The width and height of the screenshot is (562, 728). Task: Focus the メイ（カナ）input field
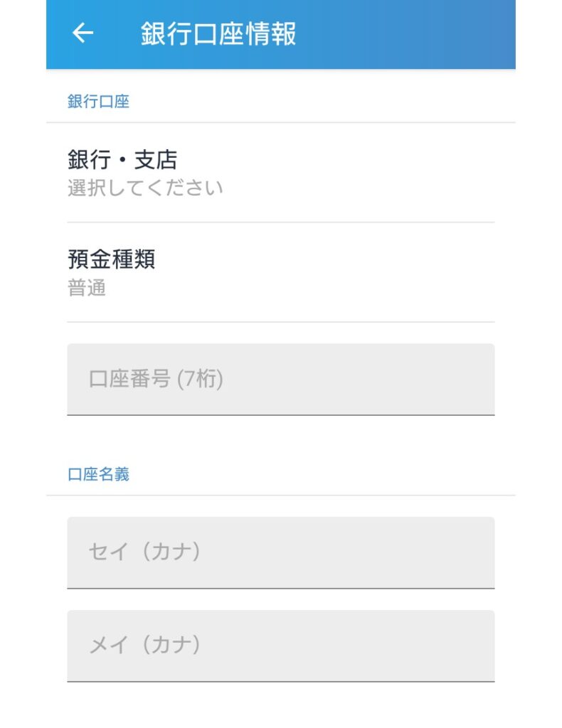[x=280, y=646]
